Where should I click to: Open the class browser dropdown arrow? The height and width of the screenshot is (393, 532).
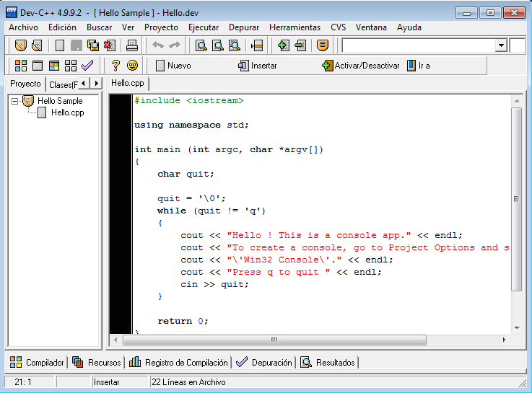(x=501, y=45)
